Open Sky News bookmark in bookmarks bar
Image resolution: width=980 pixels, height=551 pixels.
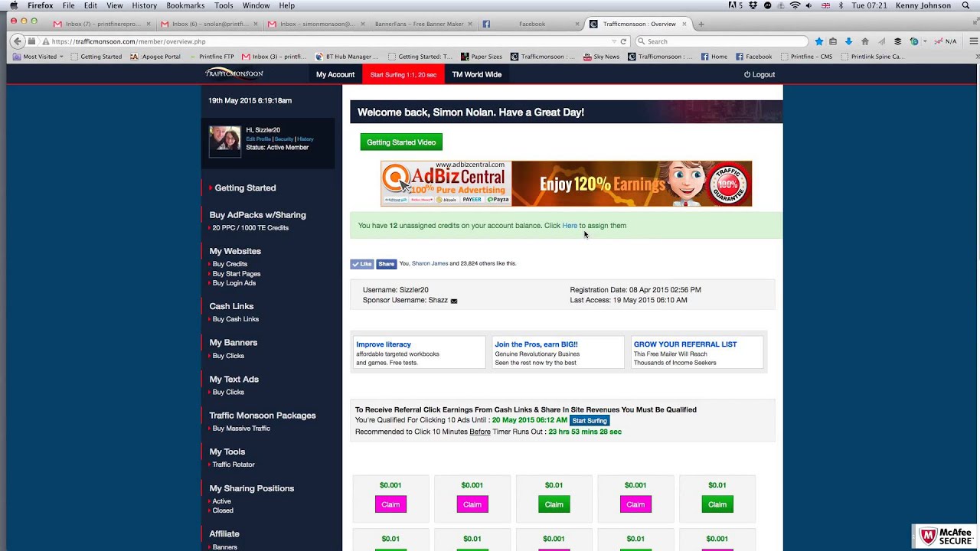tap(601, 57)
